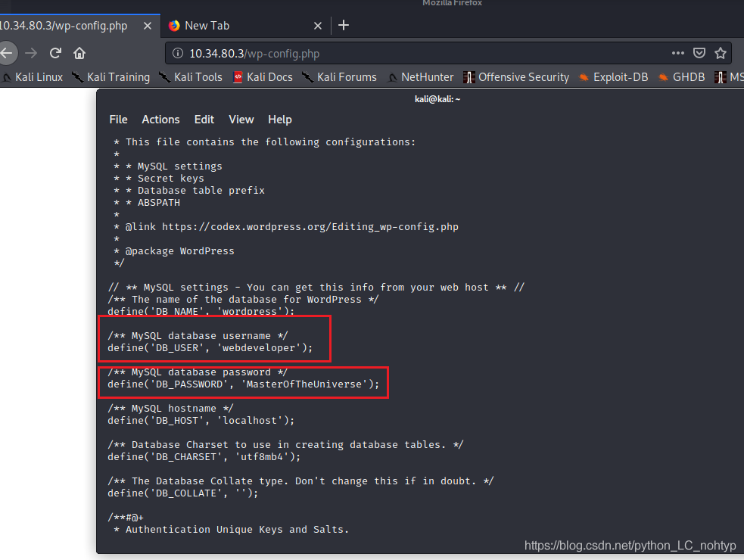744x560 pixels.
Task: Close the New Tab tab
Action: 318,26
